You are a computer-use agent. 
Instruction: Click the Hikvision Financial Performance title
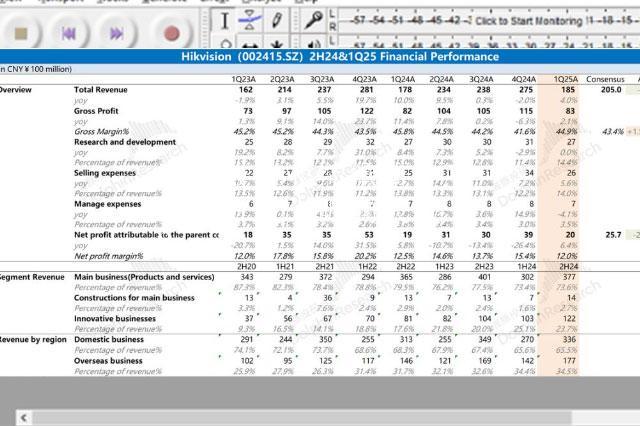click(x=340, y=56)
